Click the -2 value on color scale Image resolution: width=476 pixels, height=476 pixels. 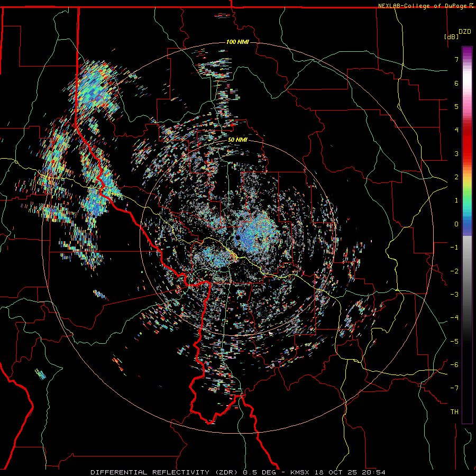pyautogui.click(x=454, y=271)
